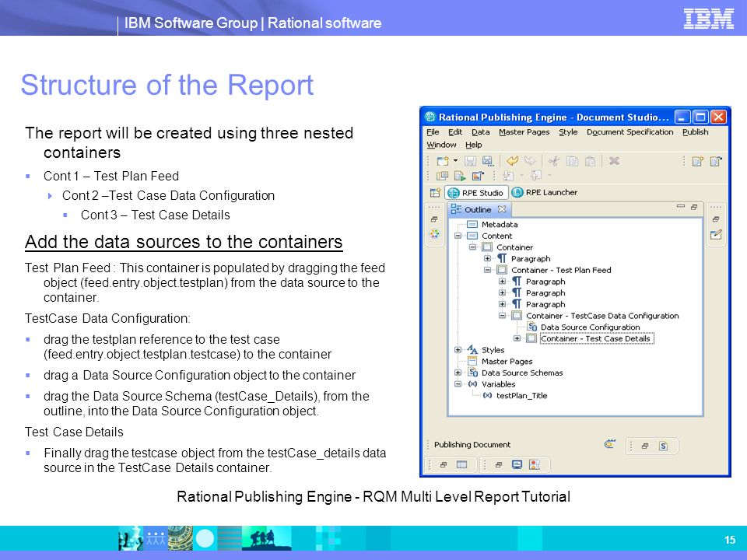
Task: Switch to the RPE Studio perspective
Action: coord(476,192)
